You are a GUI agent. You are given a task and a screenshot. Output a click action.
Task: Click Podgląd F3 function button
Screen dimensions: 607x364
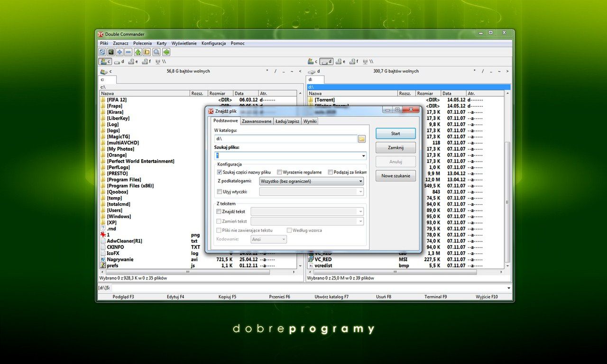click(123, 297)
